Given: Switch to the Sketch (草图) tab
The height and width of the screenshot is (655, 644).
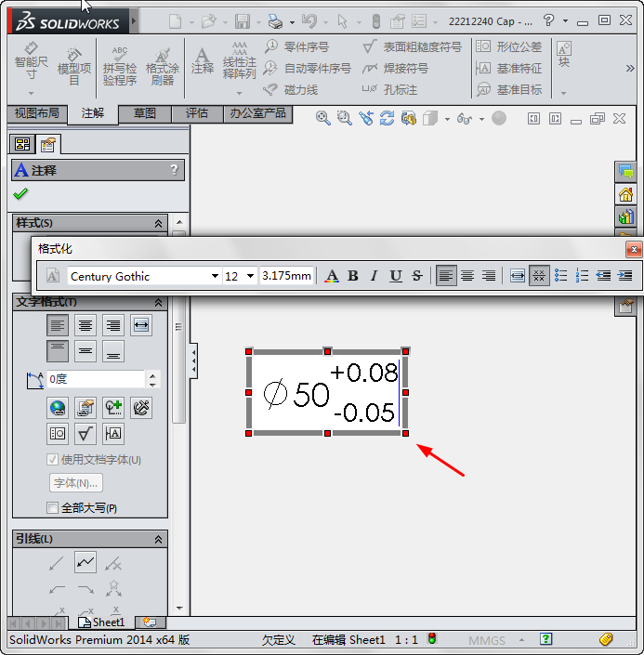Looking at the screenshot, I should point(145,113).
